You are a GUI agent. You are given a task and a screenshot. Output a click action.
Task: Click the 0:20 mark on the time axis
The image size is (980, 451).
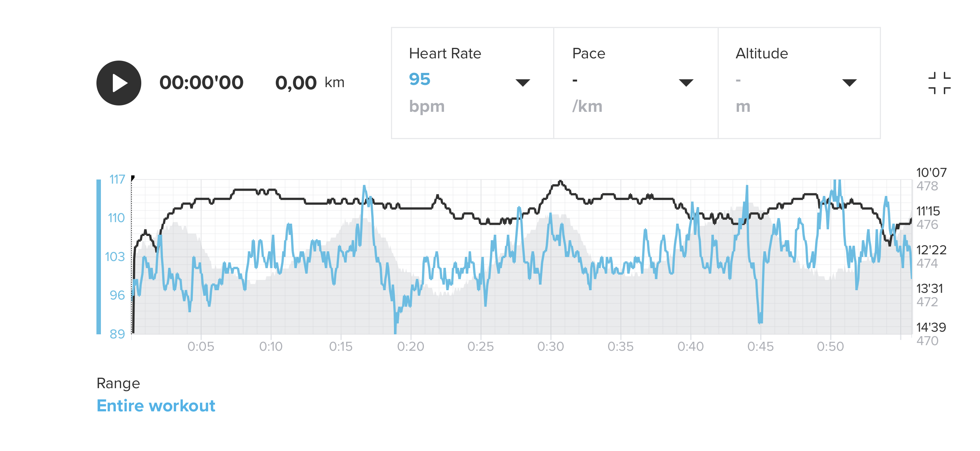pyautogui.click(x=410, y=346)
